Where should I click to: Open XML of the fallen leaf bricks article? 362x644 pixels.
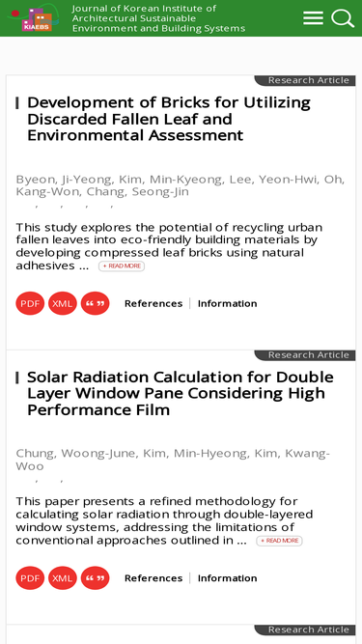pyautogui.click(x=63, y=303)
